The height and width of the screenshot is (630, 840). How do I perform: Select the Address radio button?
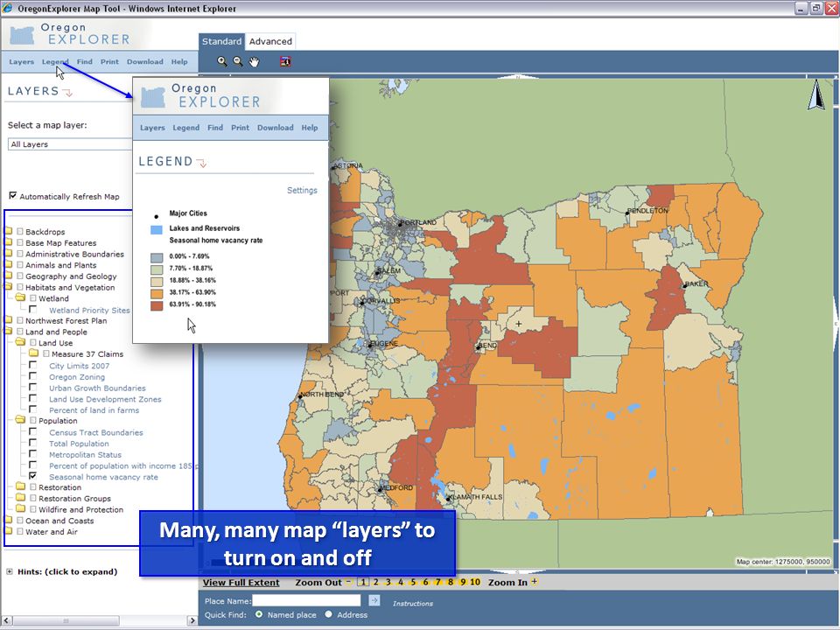tap(328, 614)
